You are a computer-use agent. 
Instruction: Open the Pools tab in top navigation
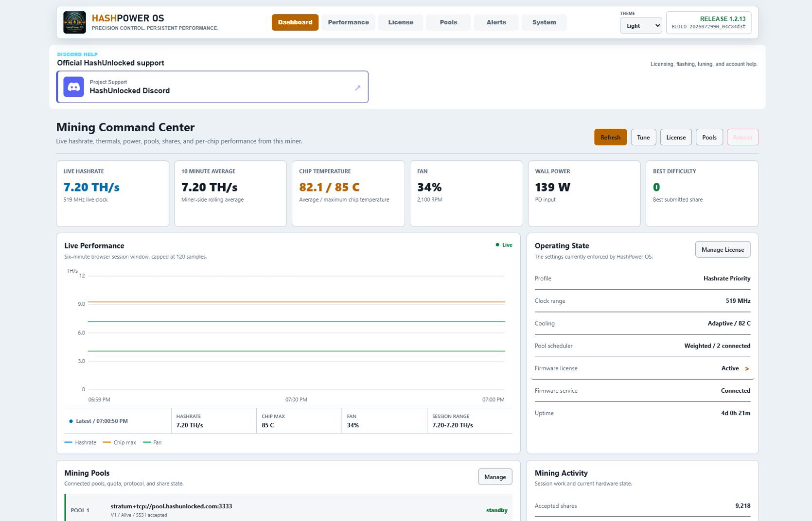click(448, 22)
